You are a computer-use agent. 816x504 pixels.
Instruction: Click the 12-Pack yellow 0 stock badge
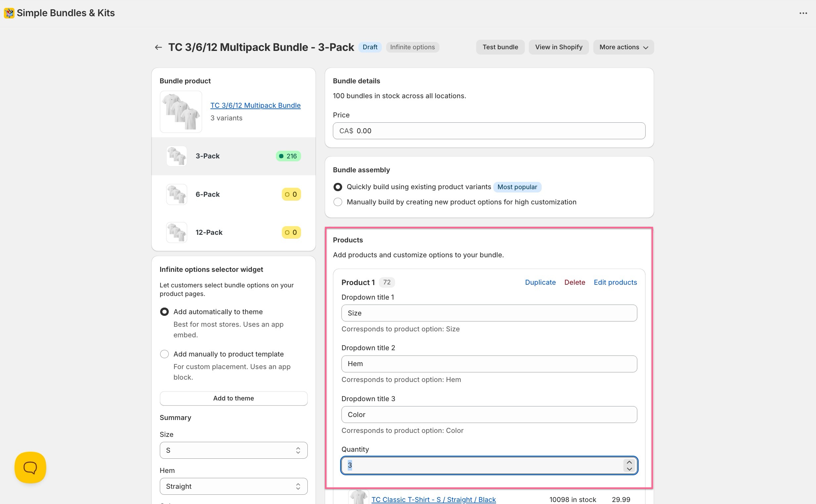291,232
